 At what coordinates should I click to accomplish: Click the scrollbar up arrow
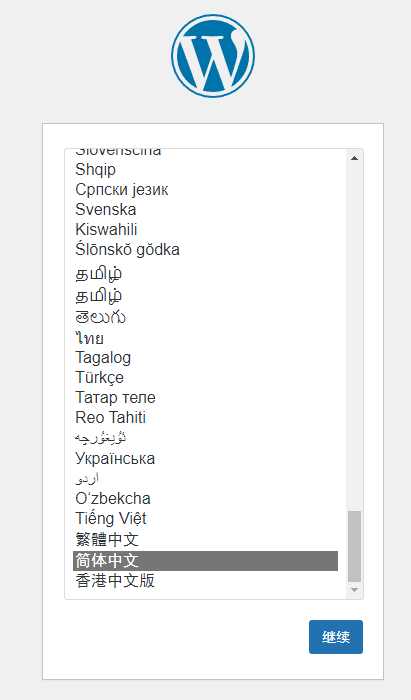pos(354,158)
